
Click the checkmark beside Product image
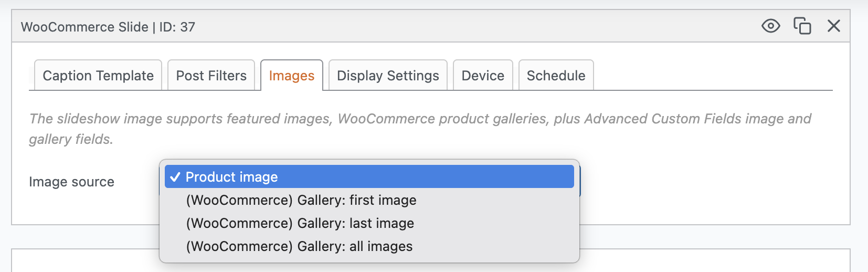point(175,177)
